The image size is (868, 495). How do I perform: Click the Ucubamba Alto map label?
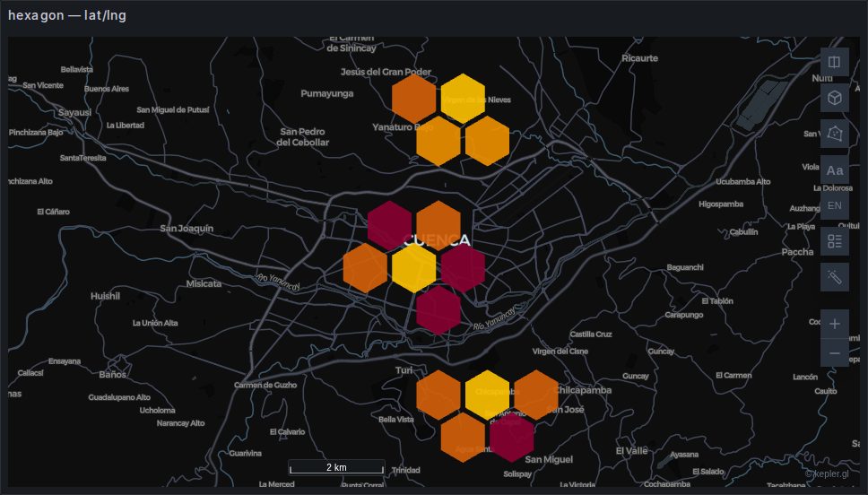(x=742, y=182)
